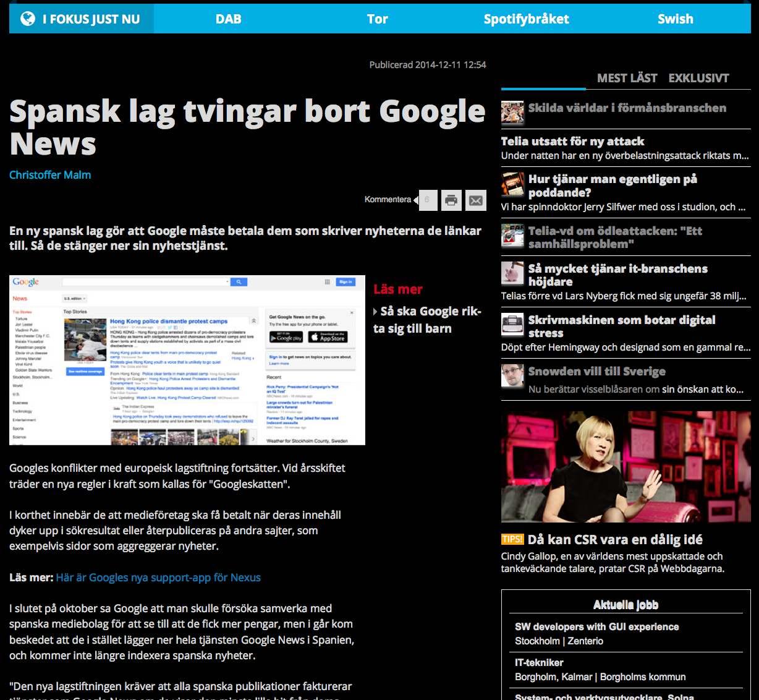Open Skrivmaskinen som botar digital stress
This screenshot has height=700, width=759.
[x=622, y=327]
